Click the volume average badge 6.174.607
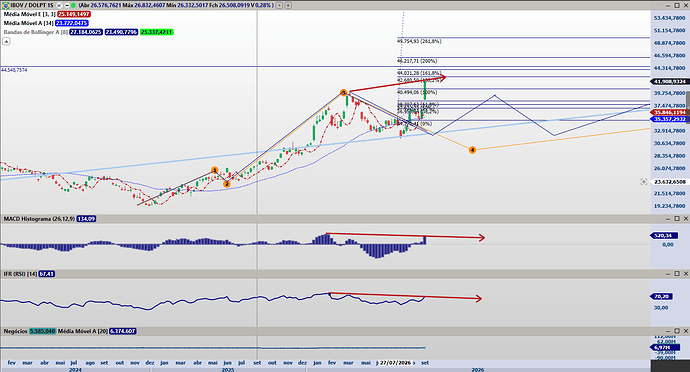 123,331
